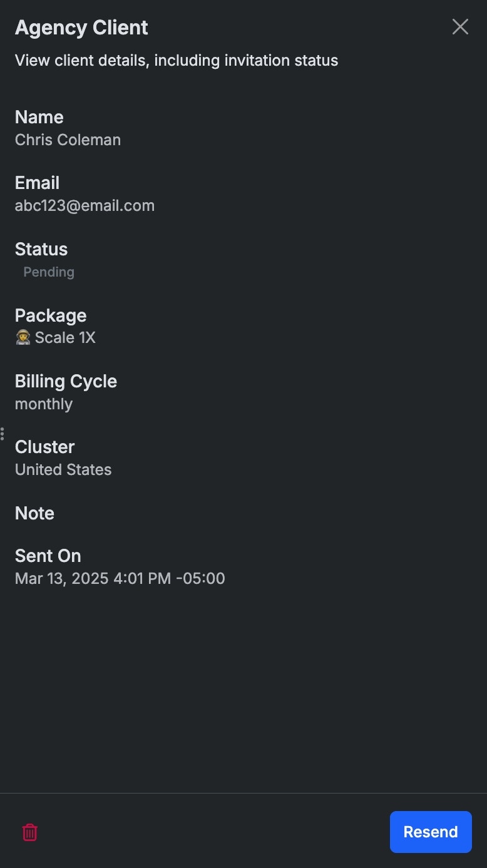Click the Pending status badge
Viewport: 487px width, 868px height.
tap(49, 272)
